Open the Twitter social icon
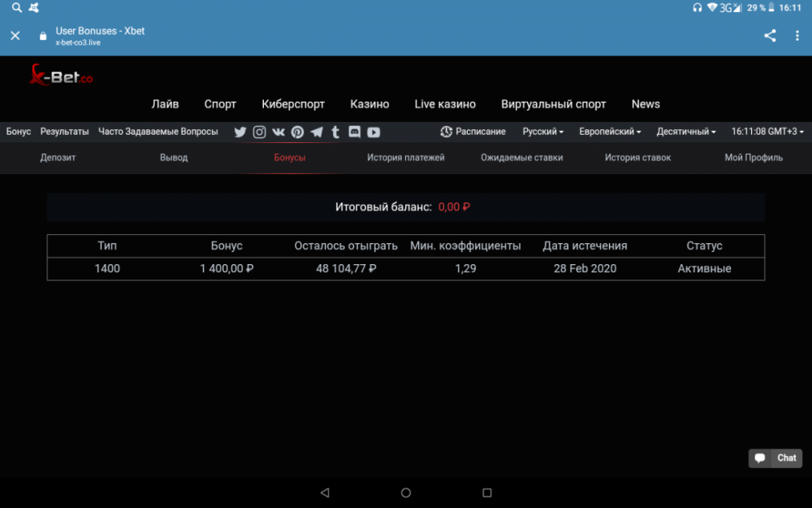The width and height of the screenshot is (812, 508). pyautogui.click(x=240, y=132)
